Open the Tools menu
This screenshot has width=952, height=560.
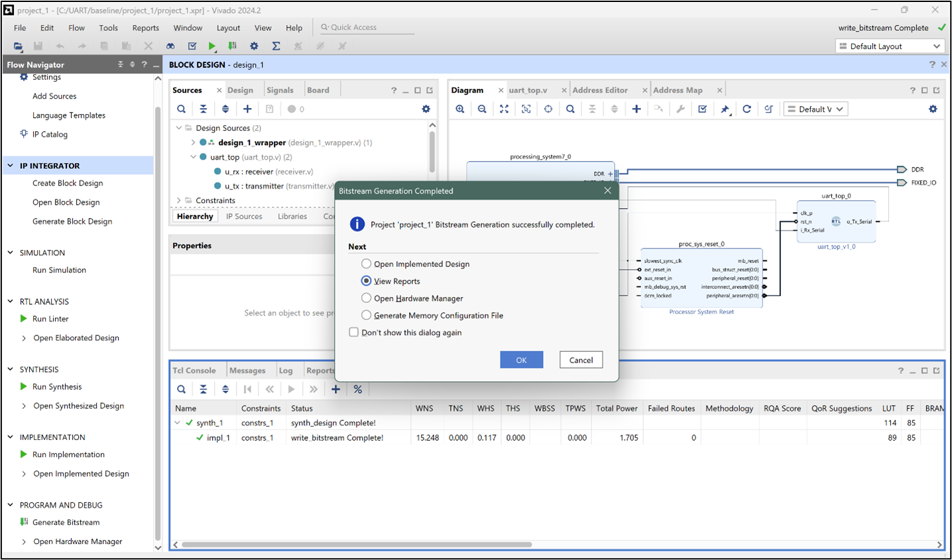[x=108, y=28]
